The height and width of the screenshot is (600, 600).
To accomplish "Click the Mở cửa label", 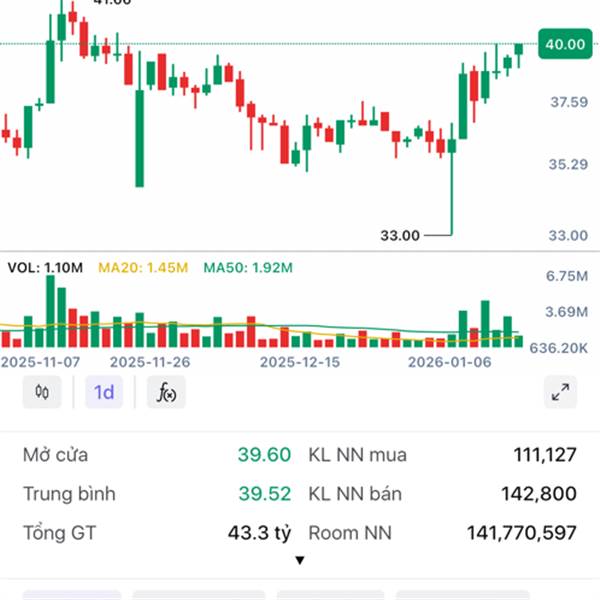I will 55,455.
